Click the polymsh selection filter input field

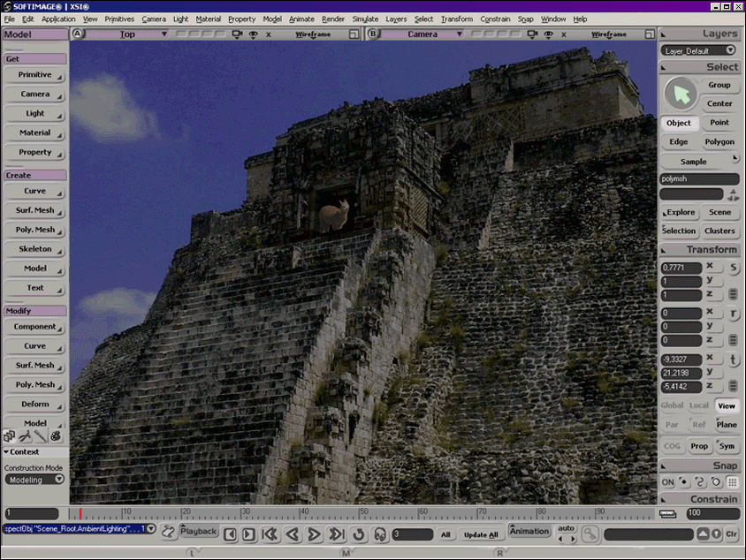(x=699, y=178)
